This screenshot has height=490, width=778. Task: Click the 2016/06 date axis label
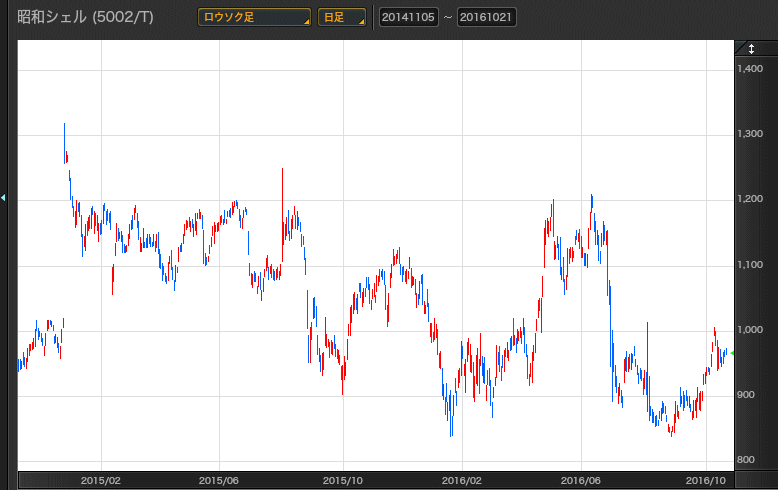point(581,481)
